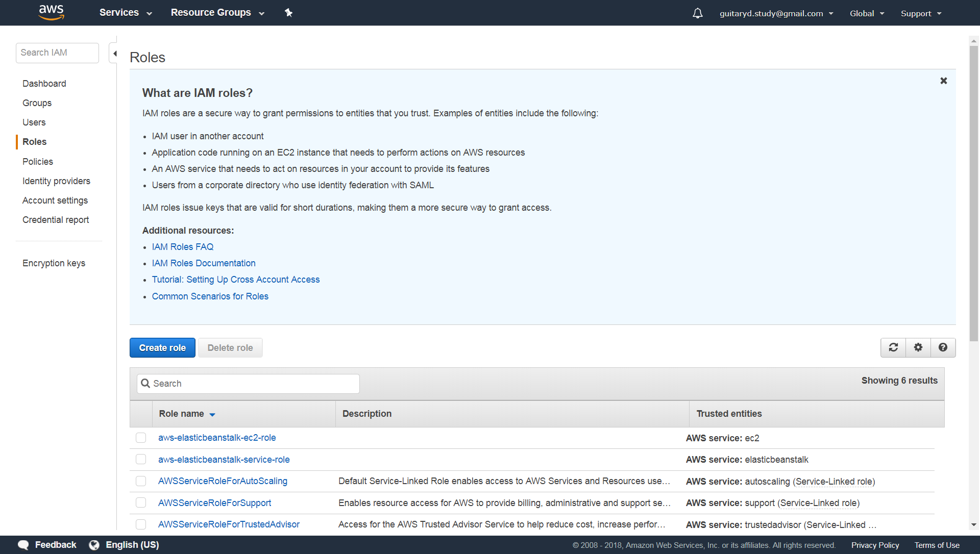The image size is (980, 554).
Task: Click the magnifier icon in roles search
Action: pos(145,384)
